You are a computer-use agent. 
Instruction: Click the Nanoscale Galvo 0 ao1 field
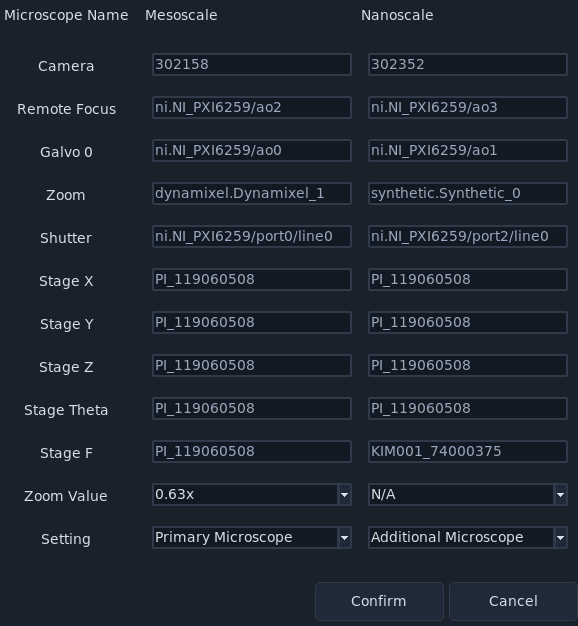coord(468,151)
